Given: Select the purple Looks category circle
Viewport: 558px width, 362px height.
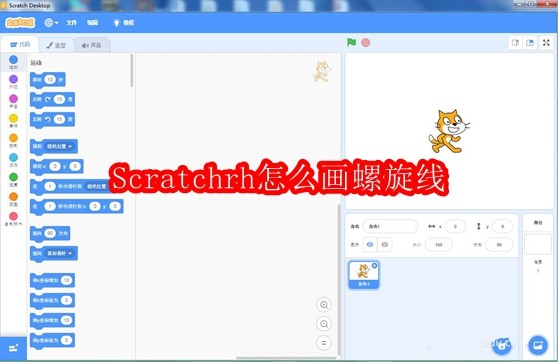Looking at the screenshot, I should click(13, 79).
